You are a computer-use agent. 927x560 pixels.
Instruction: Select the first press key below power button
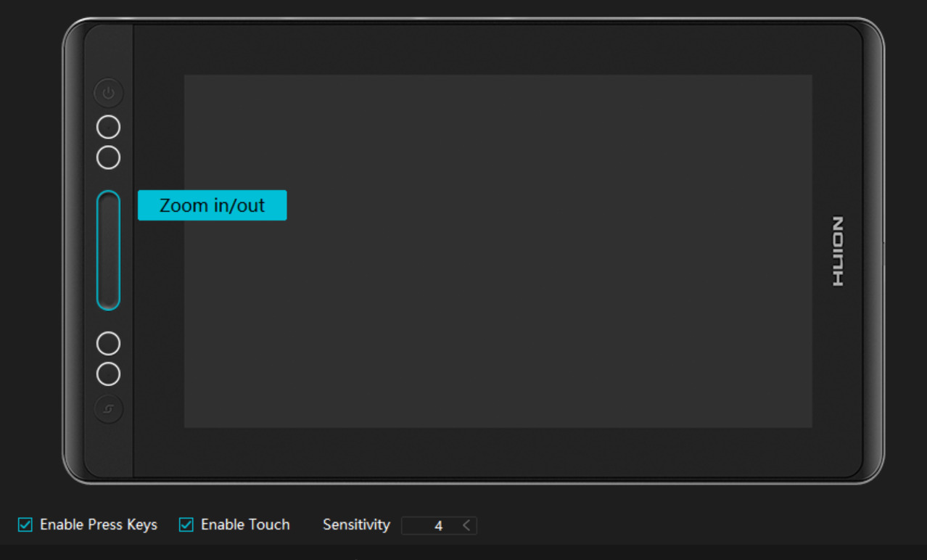[x=108, y=127]
